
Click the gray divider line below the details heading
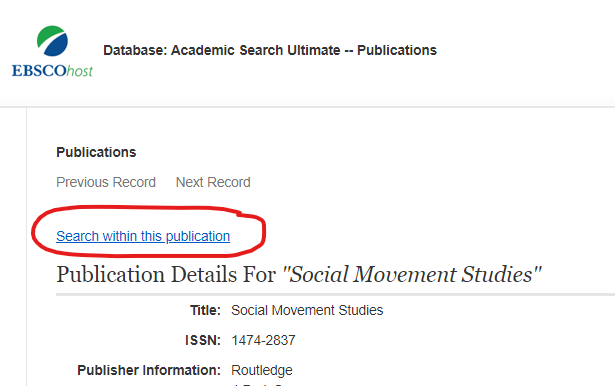pos(335,294)
